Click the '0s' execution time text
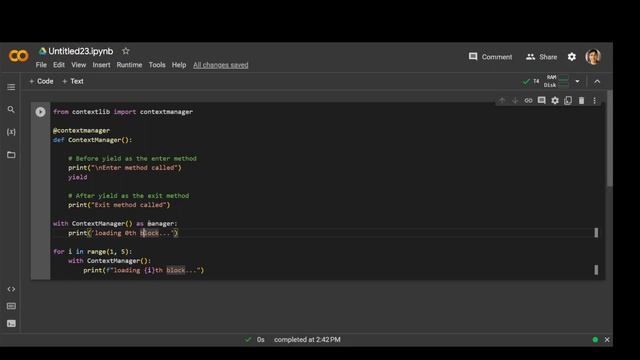640x360 pixels. (x=260, y=340)
